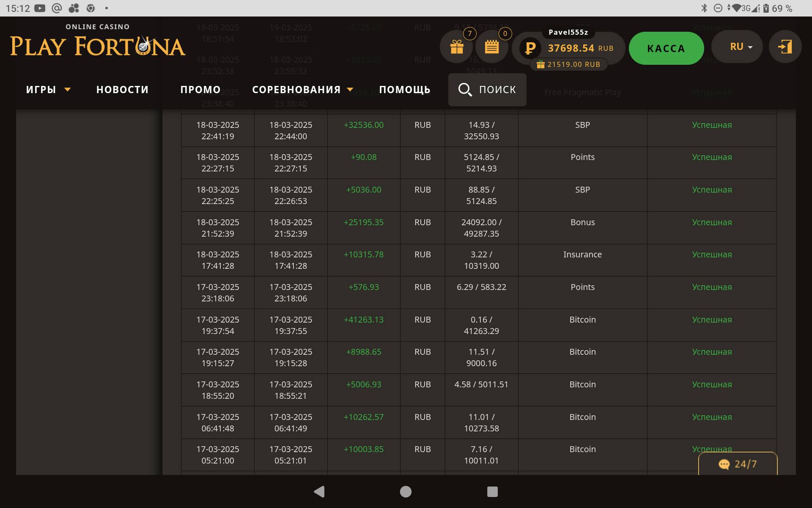
Task: Expand the СОРЕВНОВАНИЯ dropdown menu
Action: pyautogui.click(x=302, y=90)
